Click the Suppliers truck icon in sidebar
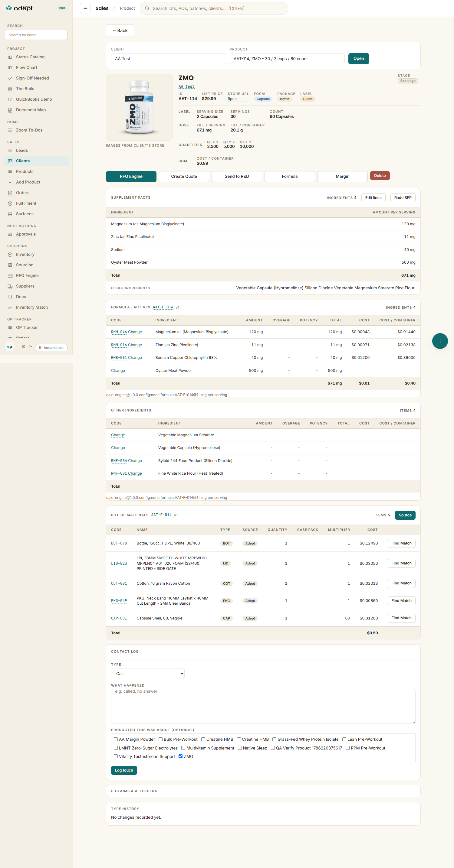This screenshot has width=454, height=868. (x=10, y=286)
